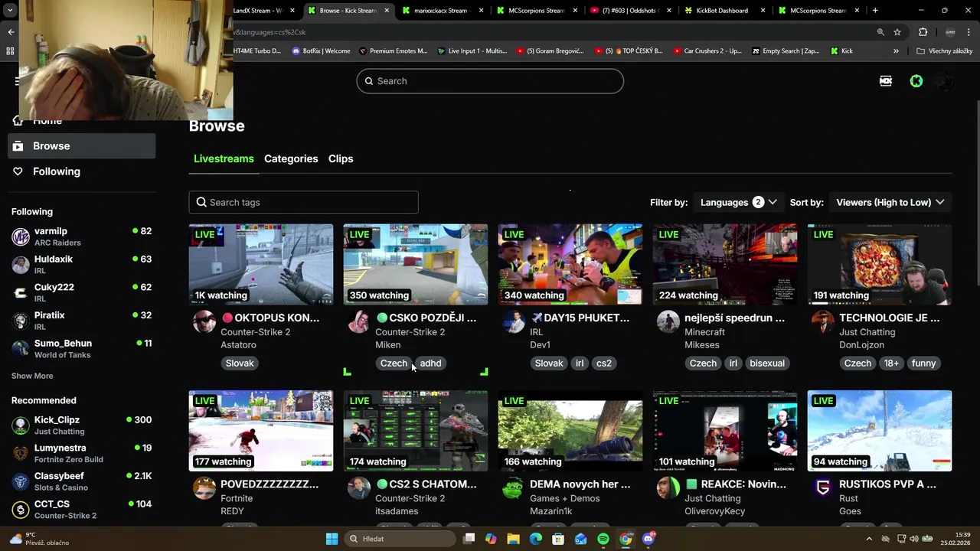980x551 pixels.
Task: Show more bookmarks with the chevron
Action: [896, 51]
